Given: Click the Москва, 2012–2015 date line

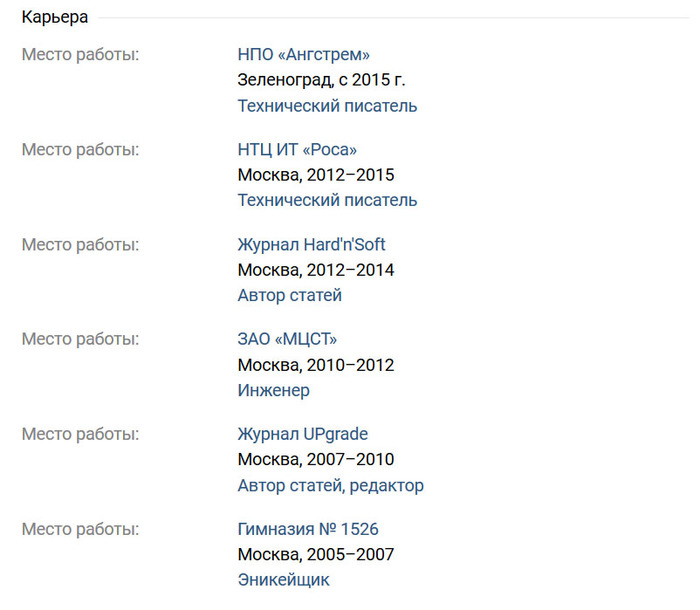Looking at the screenshot, I should 315,175.
